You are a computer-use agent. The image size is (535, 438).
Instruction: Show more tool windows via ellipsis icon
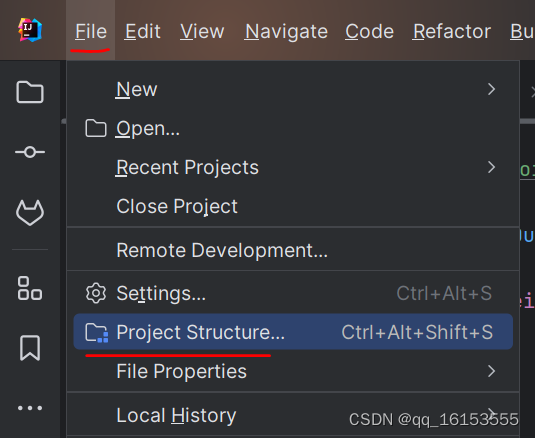(x=30, y=408)
